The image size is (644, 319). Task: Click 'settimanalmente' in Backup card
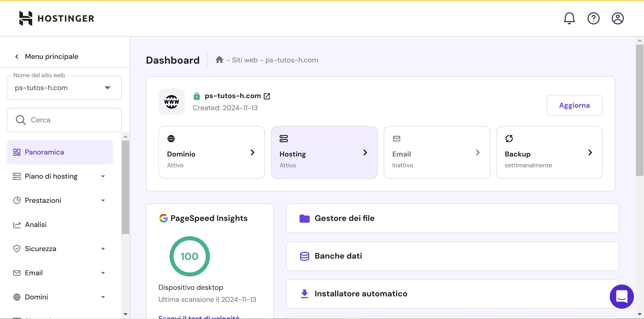528,165
